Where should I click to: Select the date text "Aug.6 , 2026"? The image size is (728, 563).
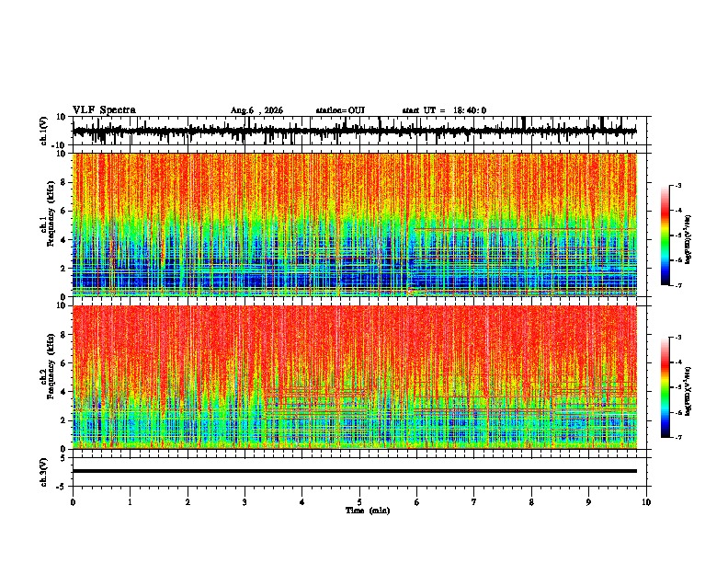pyautogui.click(x=256, y=110)
